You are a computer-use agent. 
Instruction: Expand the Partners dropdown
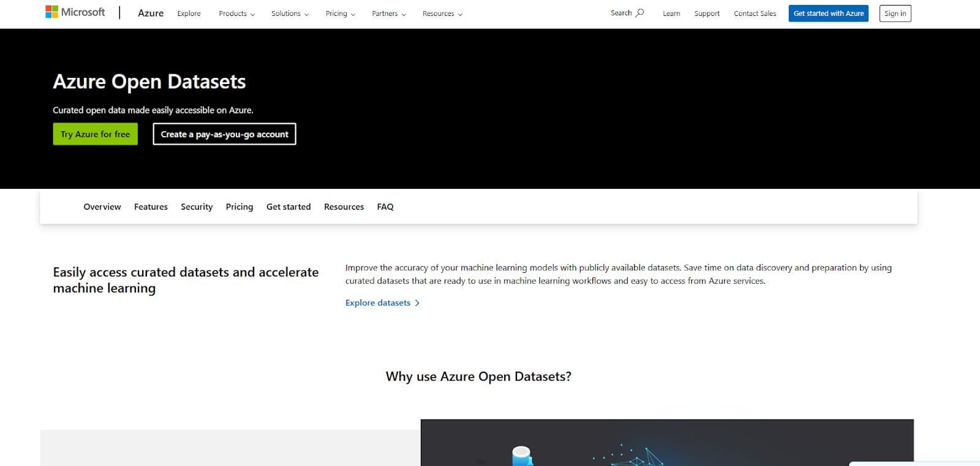point(388,13)
